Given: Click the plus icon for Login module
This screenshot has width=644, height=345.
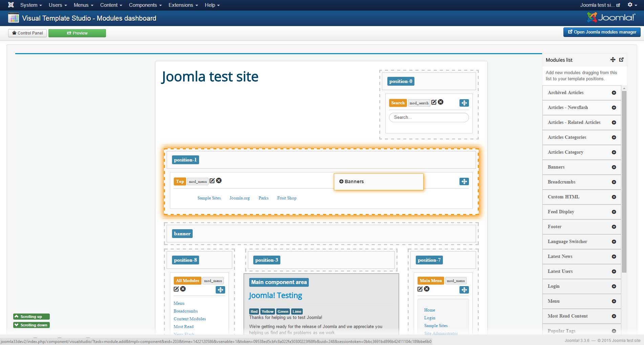Looking at the screenshot, I should pos(614,286).
